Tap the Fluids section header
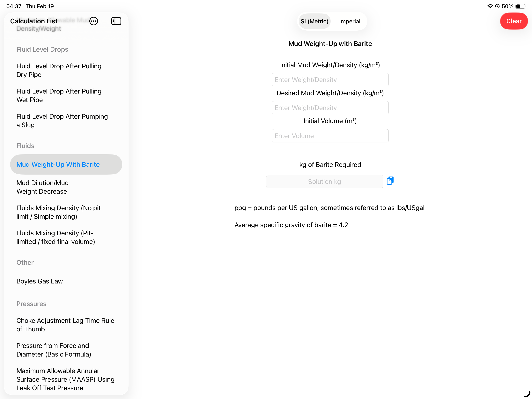 (x=25, y=146)
